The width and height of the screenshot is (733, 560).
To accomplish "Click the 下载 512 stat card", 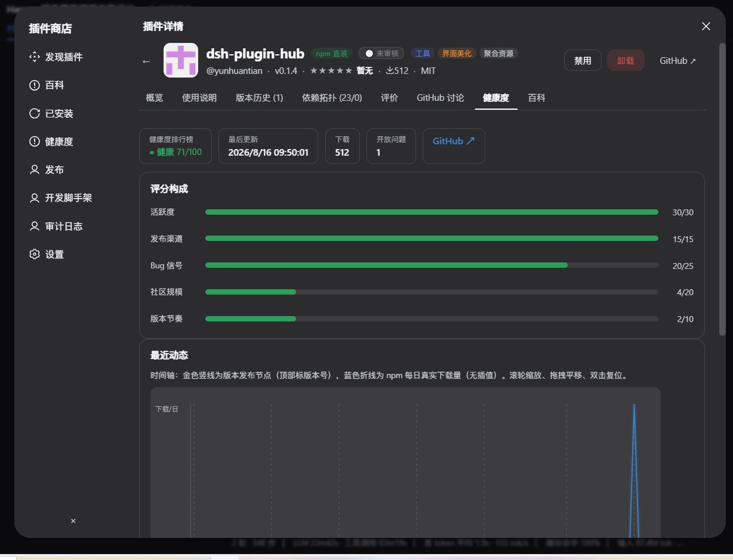I will click(x=342, y=146).
